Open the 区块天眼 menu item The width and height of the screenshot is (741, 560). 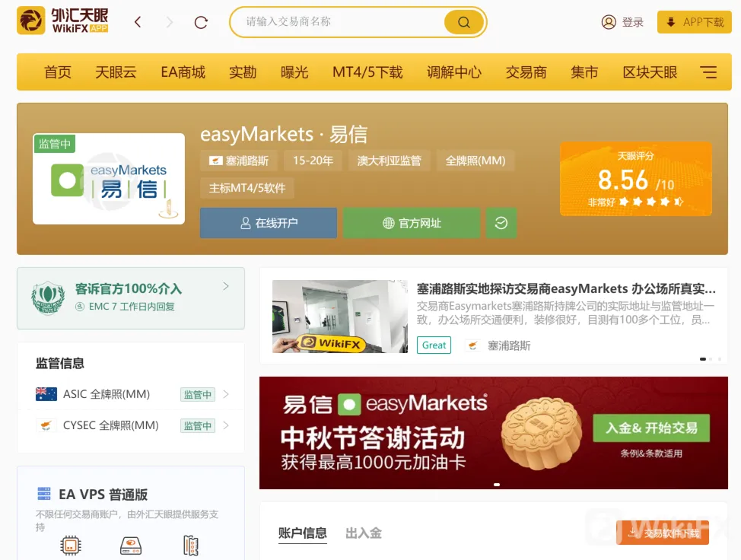point(649,72)
